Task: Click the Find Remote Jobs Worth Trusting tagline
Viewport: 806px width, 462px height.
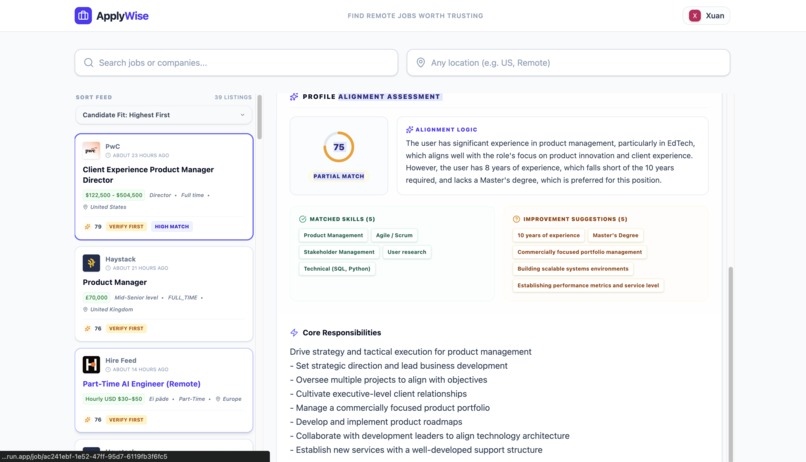Action: coord(415,16)
